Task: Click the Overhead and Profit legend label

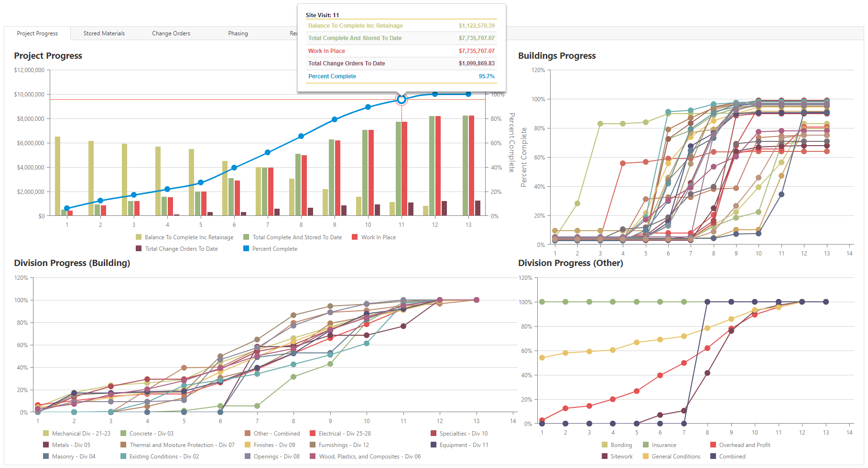Action: coord(744,445)
